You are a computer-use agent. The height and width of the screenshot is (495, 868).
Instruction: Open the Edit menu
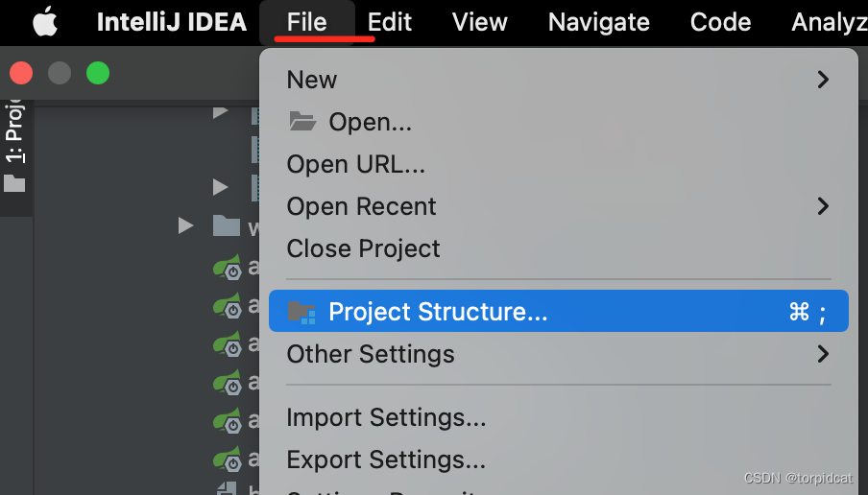coord(390,22)
